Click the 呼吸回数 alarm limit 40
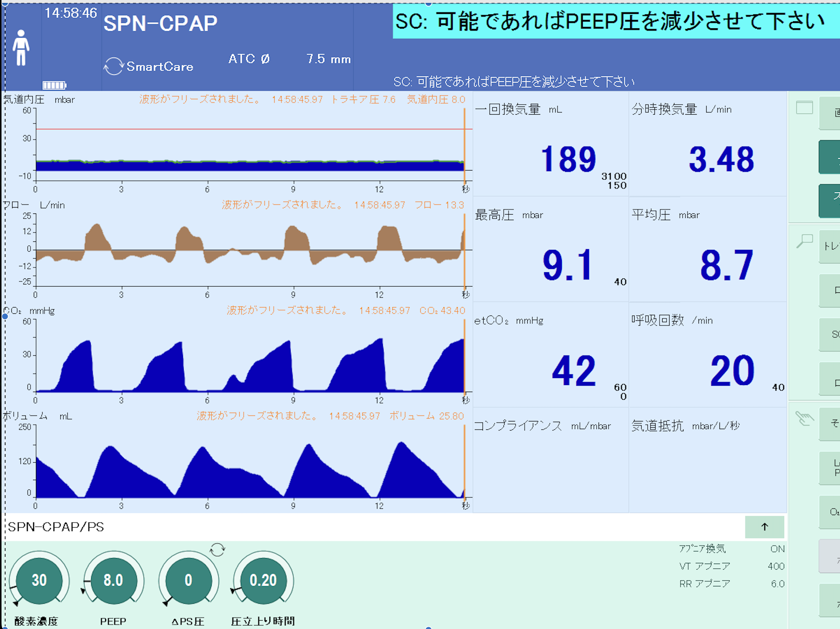Viewport: 840px width, 629px height. tap(778, 387)
